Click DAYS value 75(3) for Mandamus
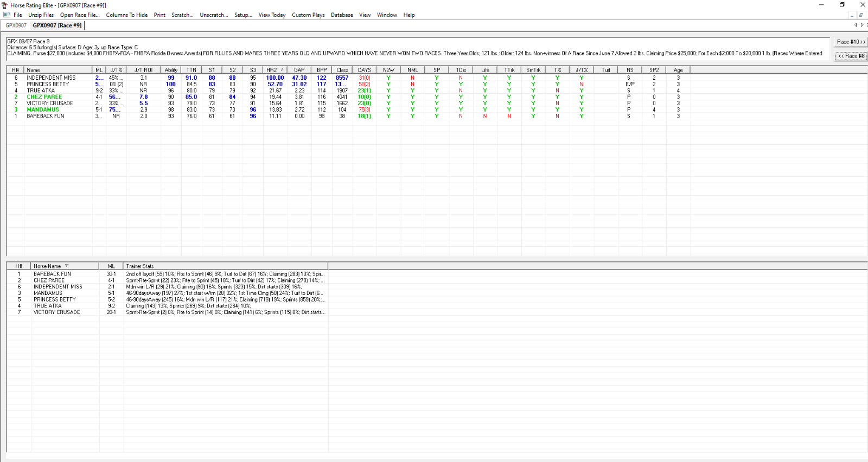Viewport: 868px width, 462px height. point(365,110)
